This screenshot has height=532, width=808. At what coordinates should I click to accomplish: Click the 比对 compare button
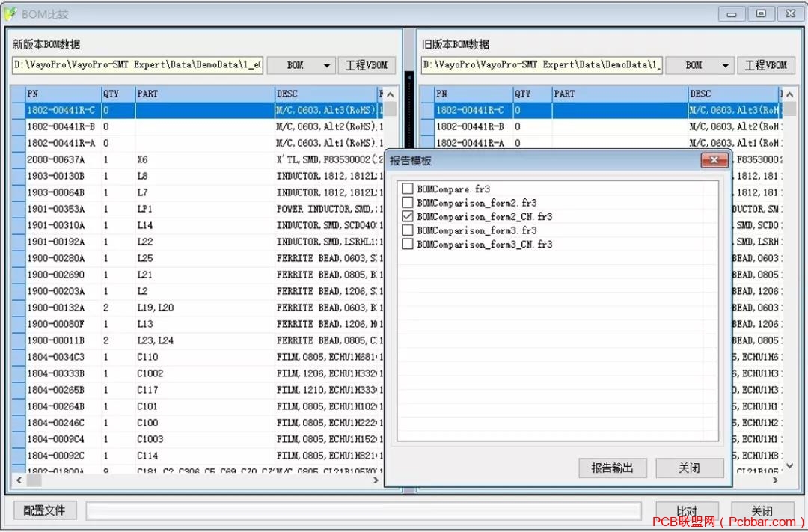coord(687,511)
